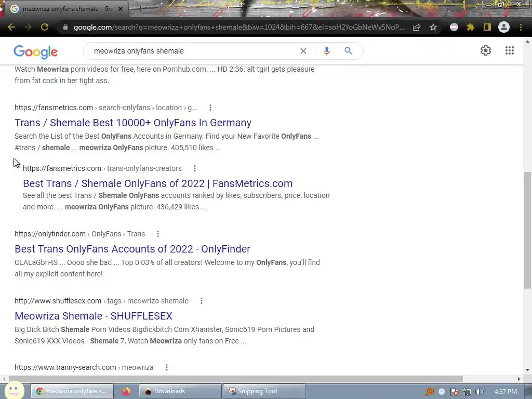Screen dimensions: 532x399
Task: Reload the page with refresh icon
Action: tap(45, 27)
